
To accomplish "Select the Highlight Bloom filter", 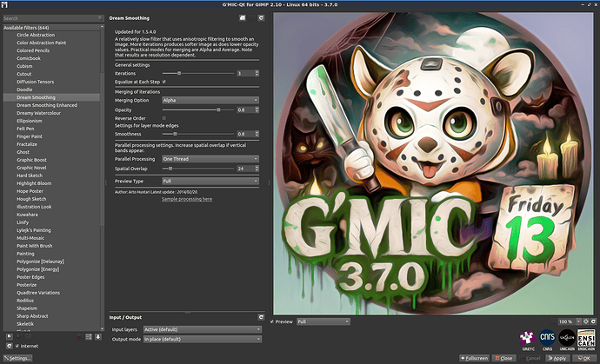I will [34, 183].
